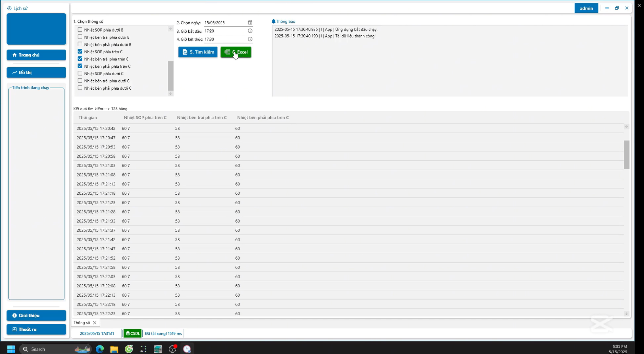Image resolution: width=644 pixels, height=354 pixels.
Task: Uncheck Nhiệt SOP phía trên C
Action: click(x=80, y=52)
